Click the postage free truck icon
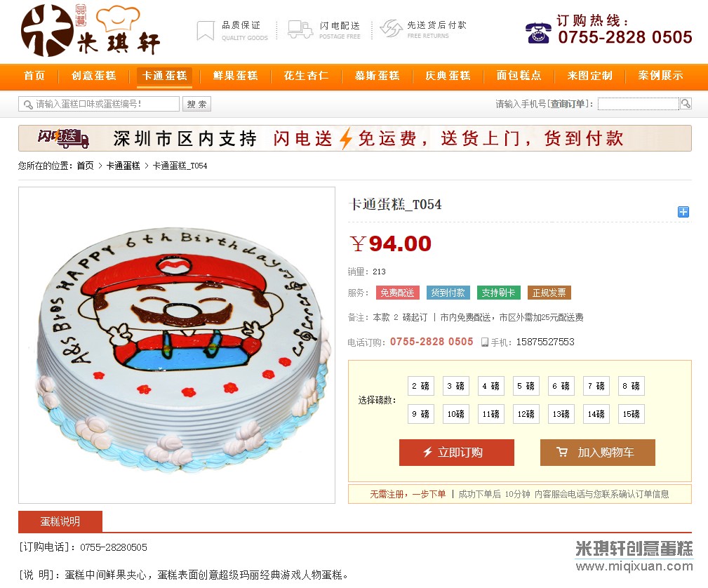This screenshot has height=588, width=708. tap(300, 29)
